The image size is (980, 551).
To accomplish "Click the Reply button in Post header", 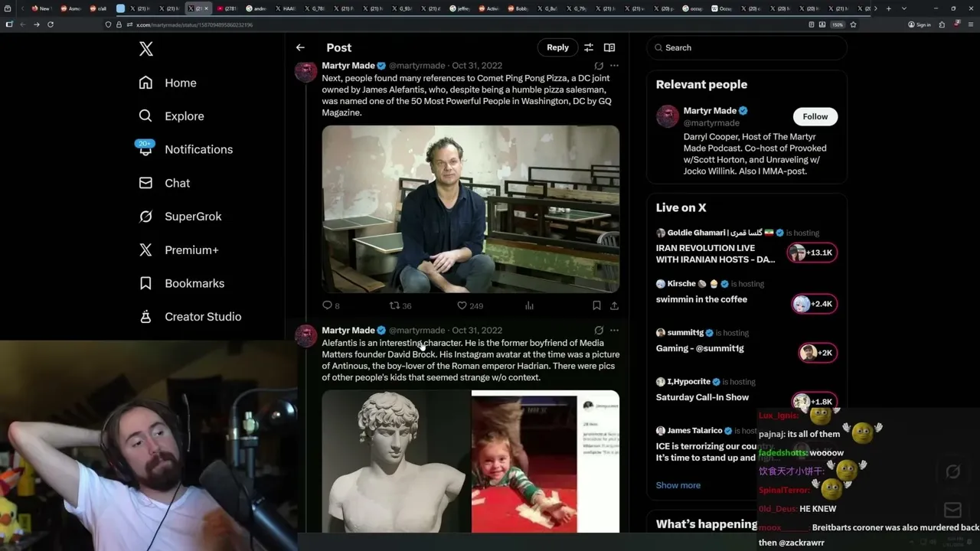I will point(557,47).
